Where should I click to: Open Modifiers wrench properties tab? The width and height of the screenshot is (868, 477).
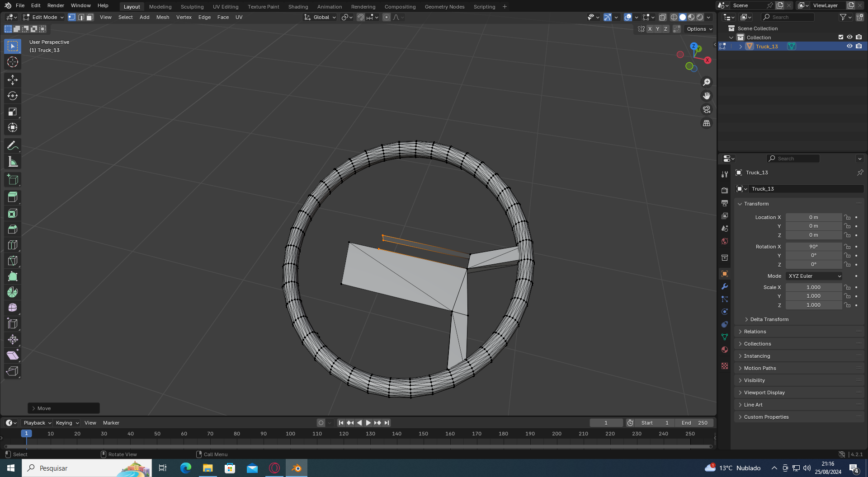tap(725, 286)
